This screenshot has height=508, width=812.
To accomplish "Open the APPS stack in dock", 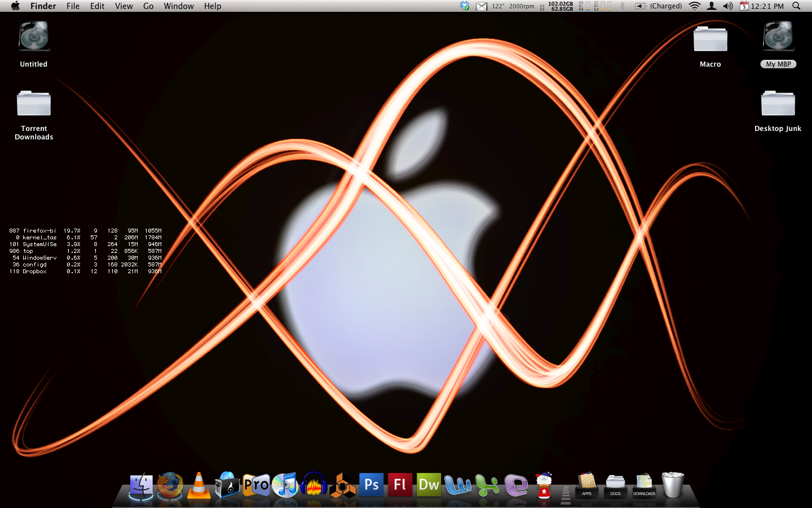I will (587, 485).
